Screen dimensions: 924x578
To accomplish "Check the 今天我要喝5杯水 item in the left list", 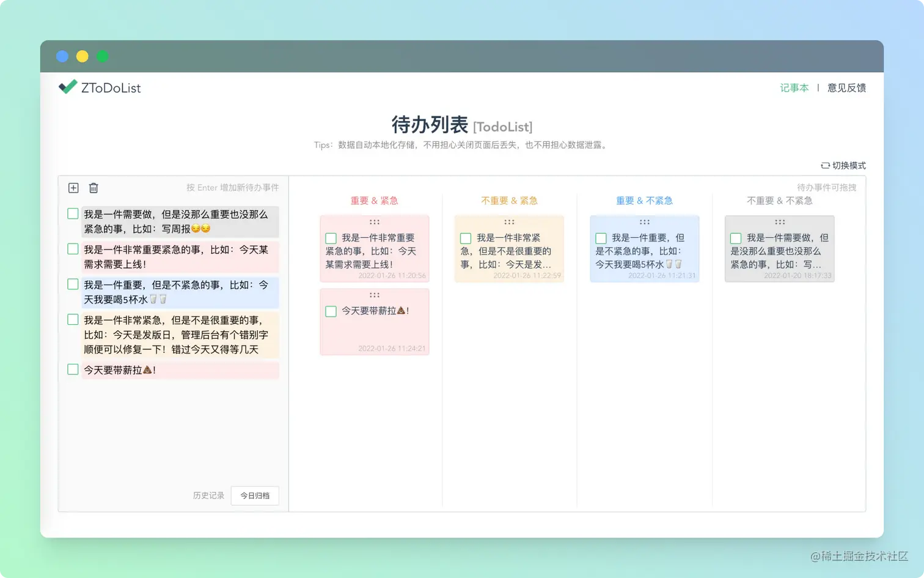I will coord(73,284).
